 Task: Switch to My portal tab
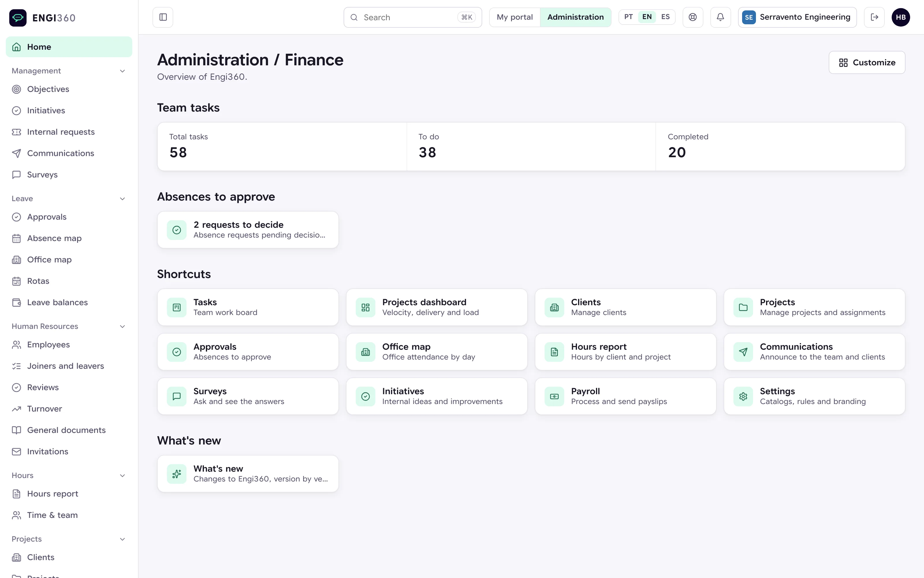tap(514, 17)
